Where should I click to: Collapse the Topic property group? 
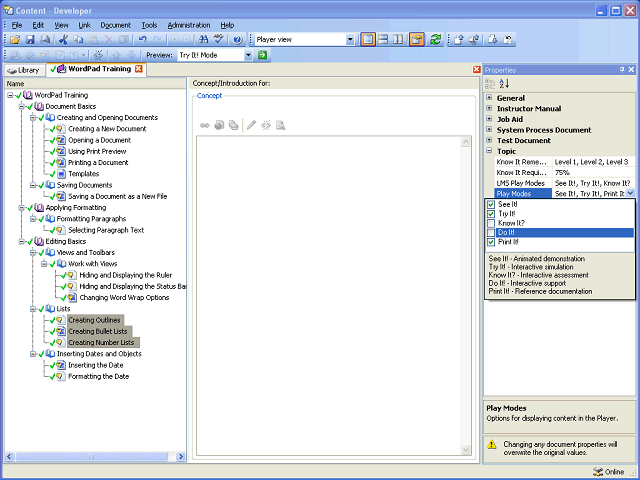pos(489,151)
